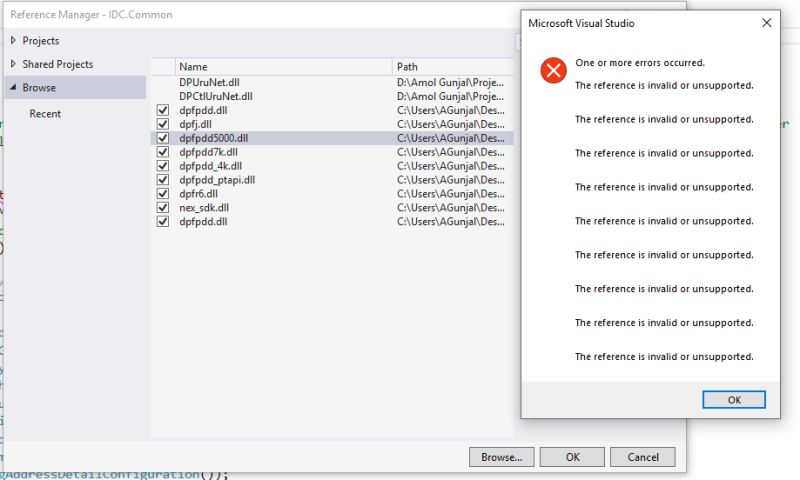Cancel the Reference Manager dialog
This screenshot has height=480, width=800.
(643, 457)
